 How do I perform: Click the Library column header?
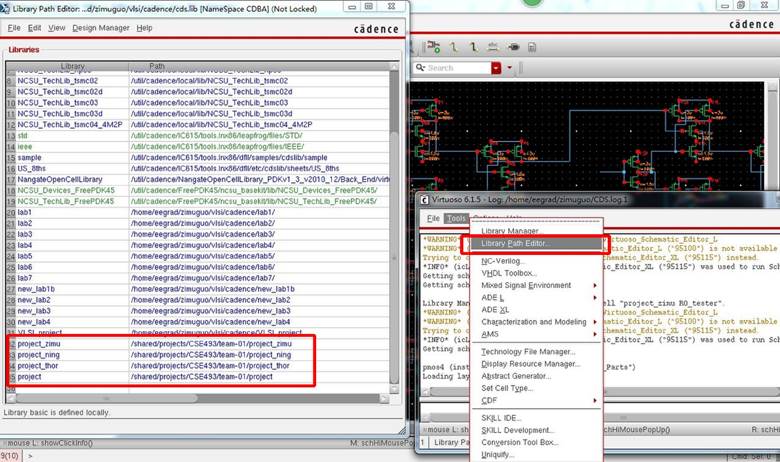[72, 67]
